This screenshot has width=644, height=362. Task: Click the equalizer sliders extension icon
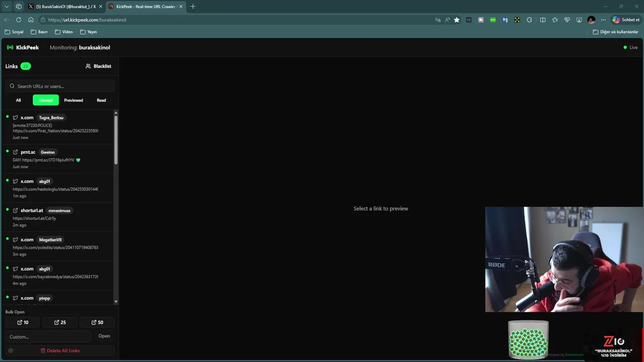469,20
